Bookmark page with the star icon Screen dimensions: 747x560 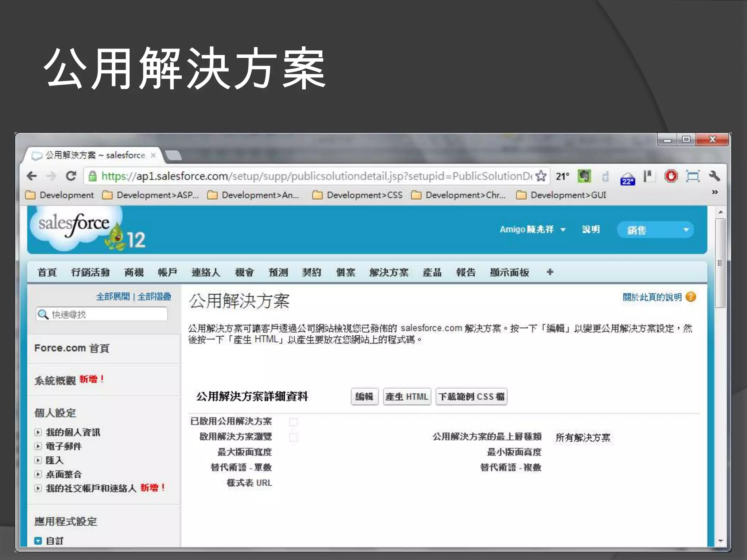541,176
